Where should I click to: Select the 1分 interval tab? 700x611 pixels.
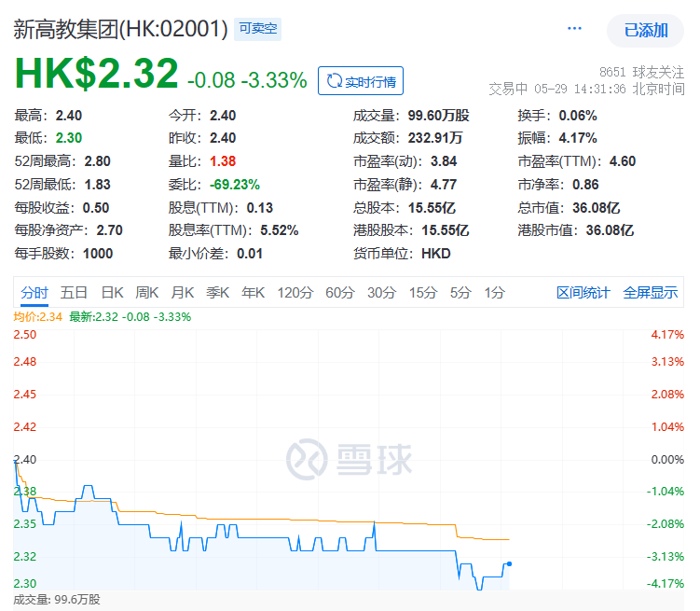click(x=495, y=293)
